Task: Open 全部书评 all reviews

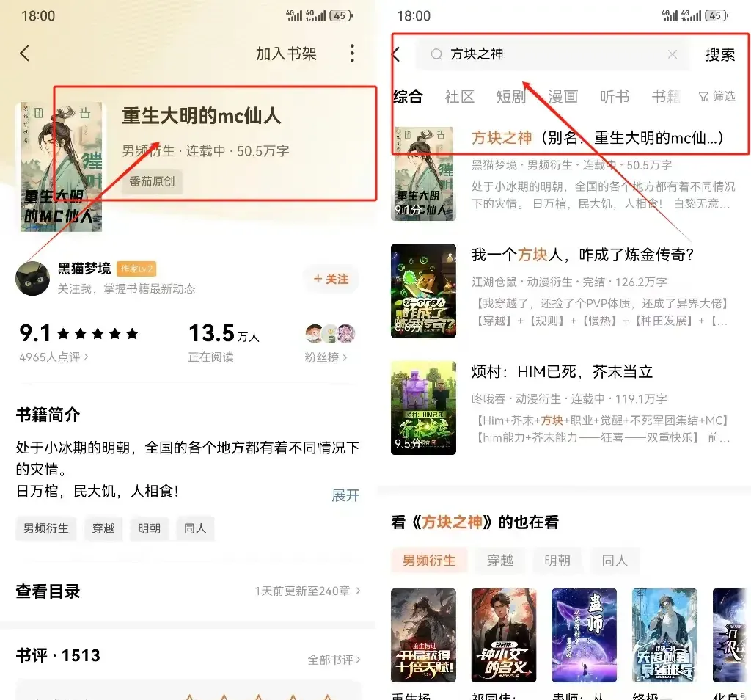Action: coord(334,660)
